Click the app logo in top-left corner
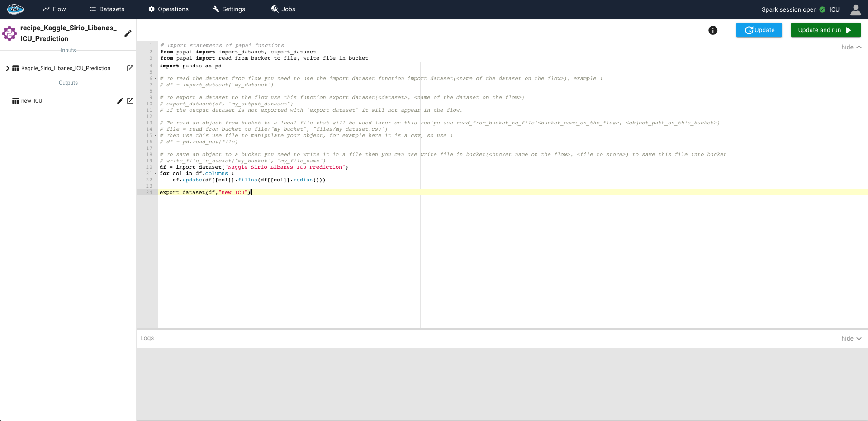The image size is (868, 421). tap(15, 9)
